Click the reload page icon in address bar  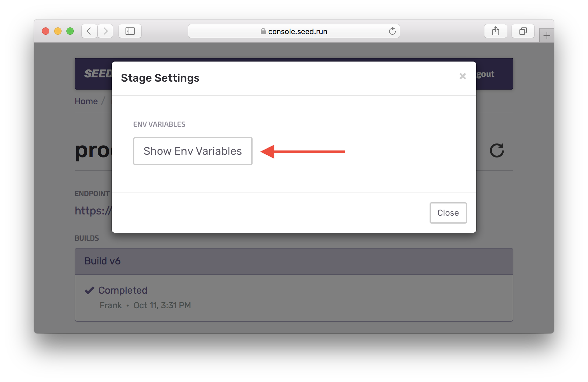[x=392, y=31]
